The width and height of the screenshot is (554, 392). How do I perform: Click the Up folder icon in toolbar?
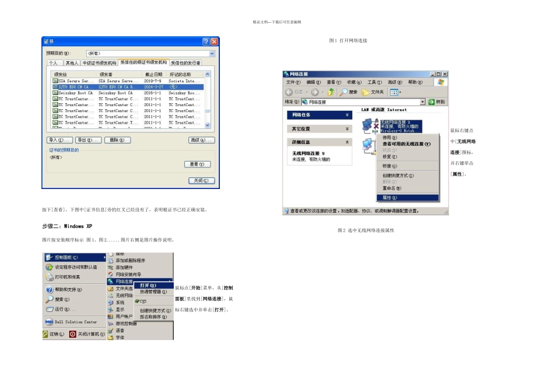[331, 92]
